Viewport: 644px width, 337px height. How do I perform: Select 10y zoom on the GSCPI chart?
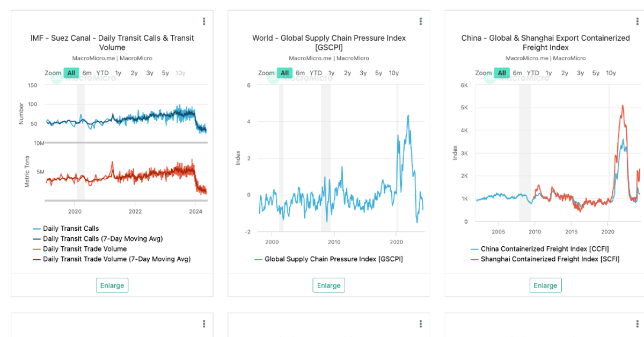394,73
